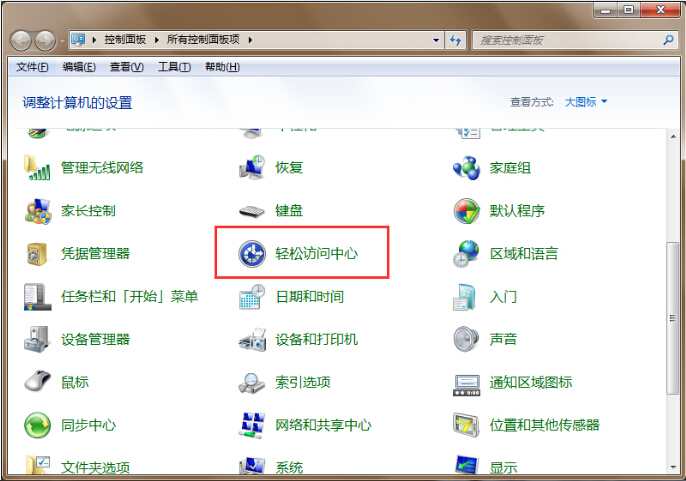Open the 网络和共享中心 link
The width and height of the screenshot is (686, 481).
pos(323,425)
